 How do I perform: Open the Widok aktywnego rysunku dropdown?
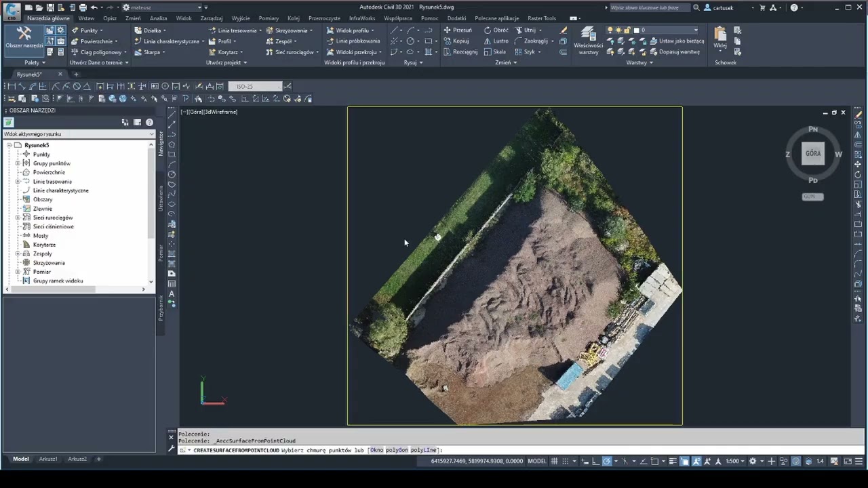pos(79,134)
